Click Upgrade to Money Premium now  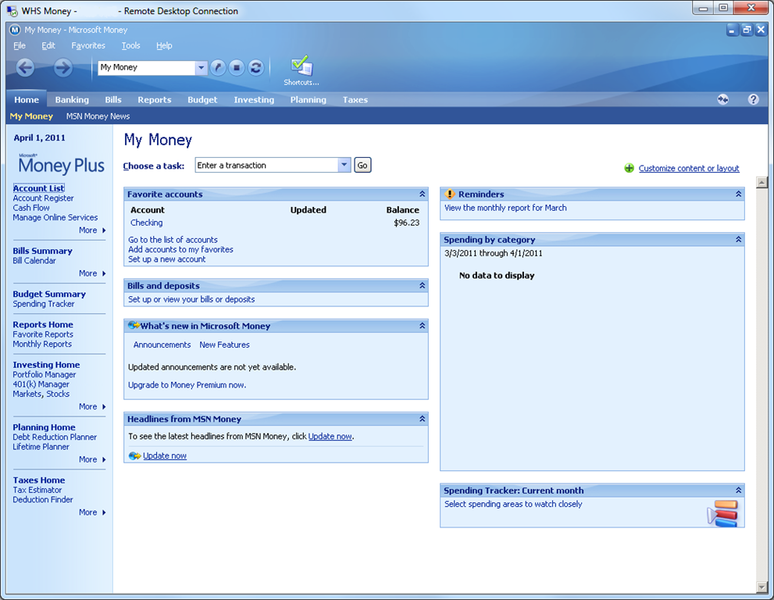(187, 385)
